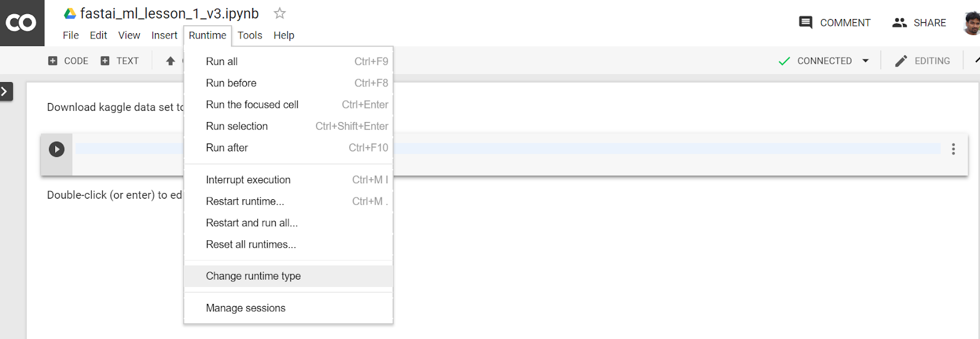The width and height of the screenshot is (980, 339).
Task: Star the notebook with the star icon
Action: [280, 13]
